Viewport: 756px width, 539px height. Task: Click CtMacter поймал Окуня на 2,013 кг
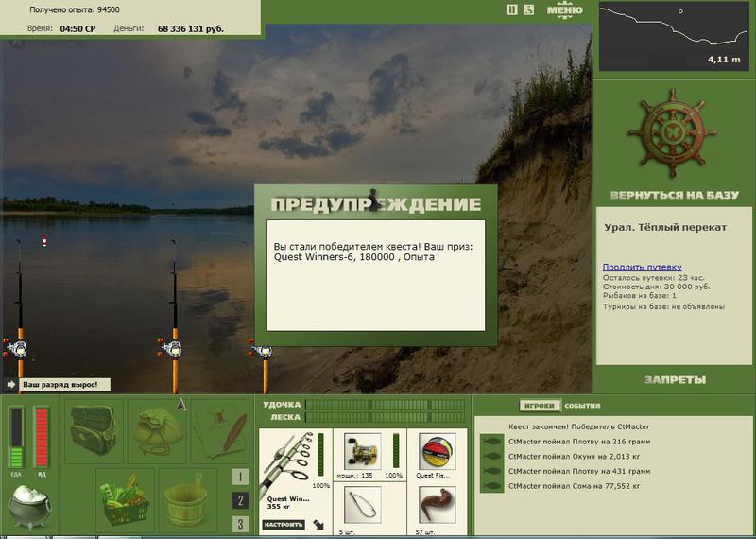(x=573, y=457)
